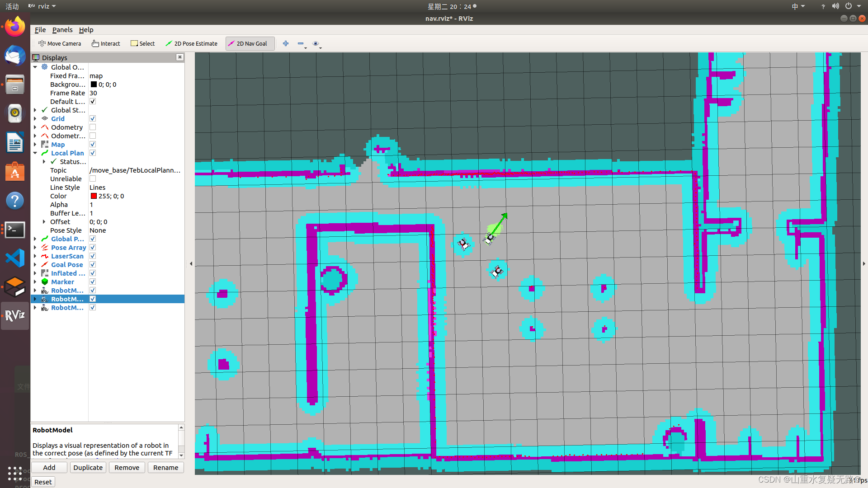Screen dimensions: 868x488
Task: Toggle the Unreliable checkbox
Action: pyautogui.click(x=93, y=178)
